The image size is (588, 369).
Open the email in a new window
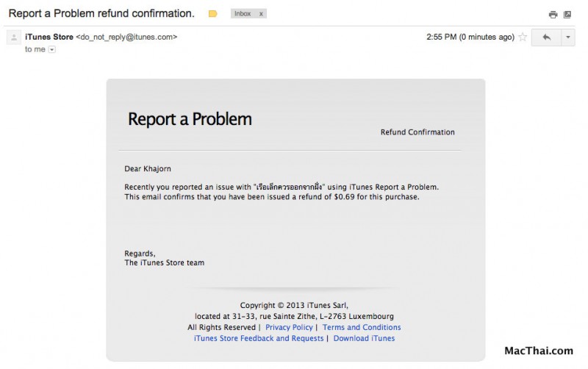click(567, 15)
